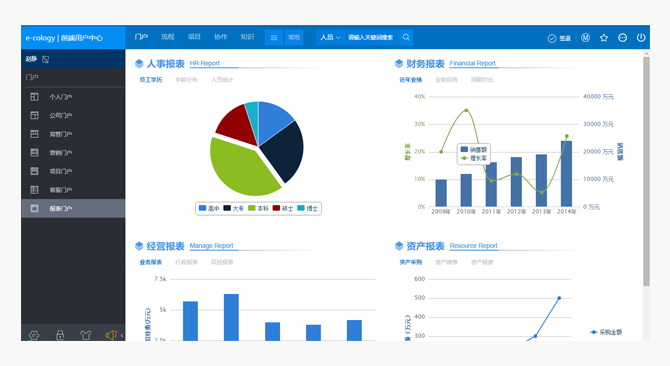Select the 资产维修 sub-tab under Resource Report
This screenshot has width=670, height=366.
[x=446, y=262]
